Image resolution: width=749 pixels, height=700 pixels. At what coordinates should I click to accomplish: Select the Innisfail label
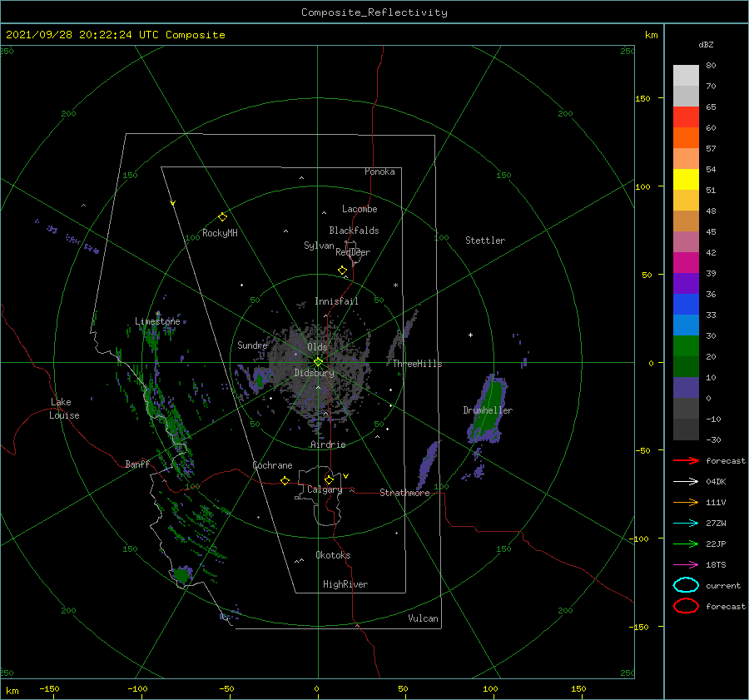pyautogui.click(x=336, y=301)
